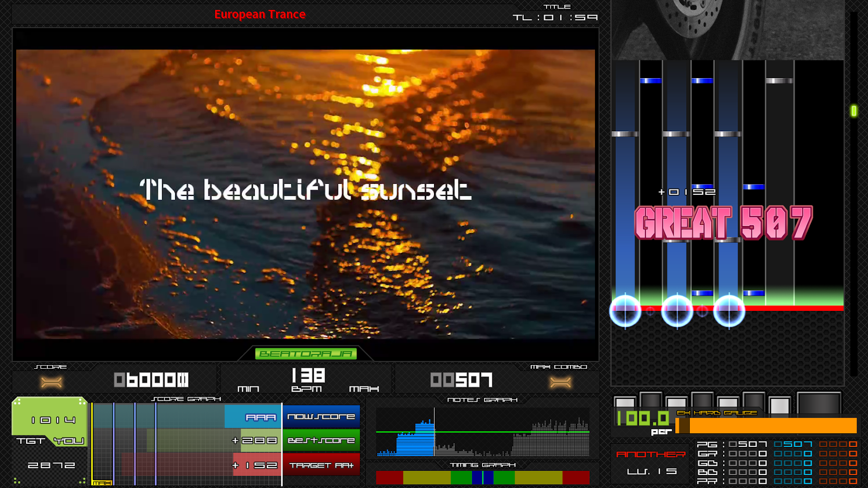Image resolution: width=868 pixels, height=488 pixels.
Task: Click the red judge line across the lanes
Action: 727,308
